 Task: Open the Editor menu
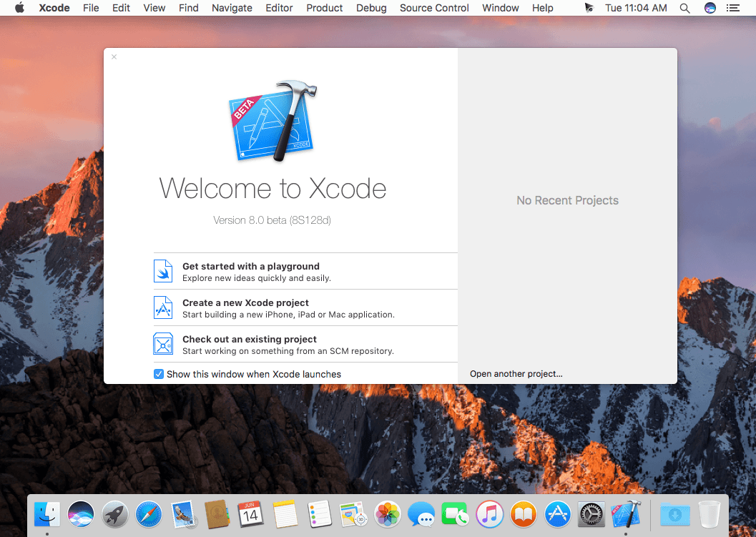click(x=279, y=8)
